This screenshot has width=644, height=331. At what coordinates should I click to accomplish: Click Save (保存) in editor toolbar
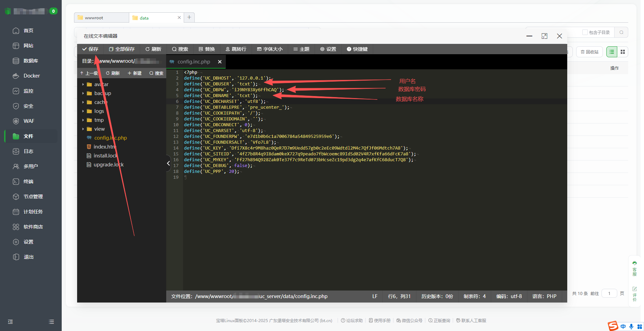(x=90, y=49)
